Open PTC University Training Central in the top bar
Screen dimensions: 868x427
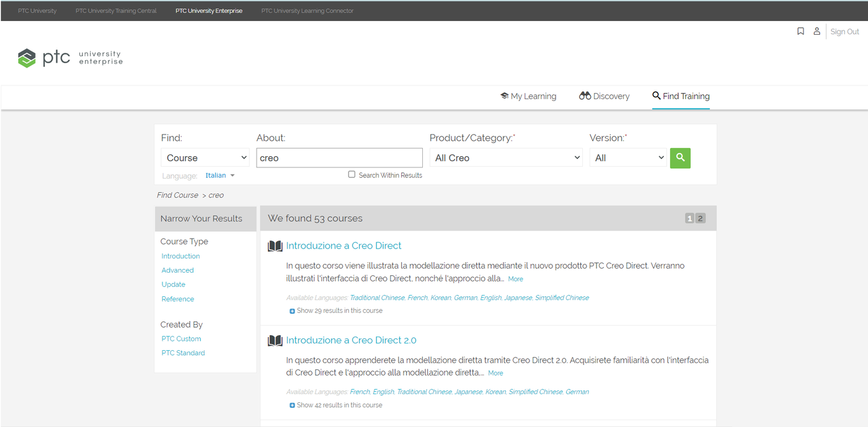116,11
